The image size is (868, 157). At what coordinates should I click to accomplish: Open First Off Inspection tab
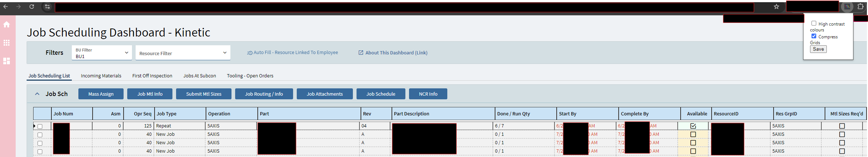click(x=152, y=76)
